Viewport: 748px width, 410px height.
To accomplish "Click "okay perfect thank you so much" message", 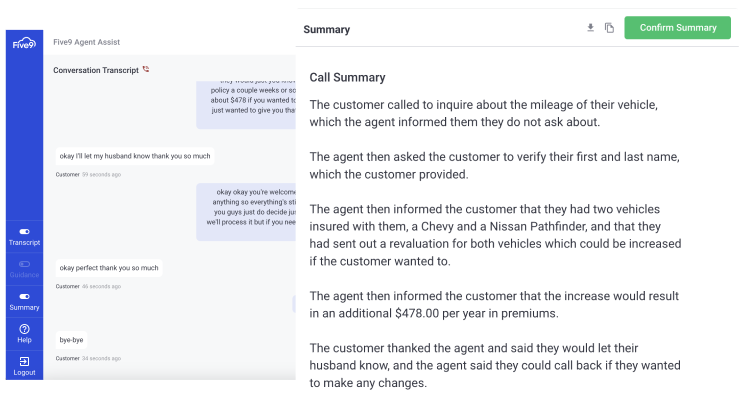I will click(x=109, y=268).
